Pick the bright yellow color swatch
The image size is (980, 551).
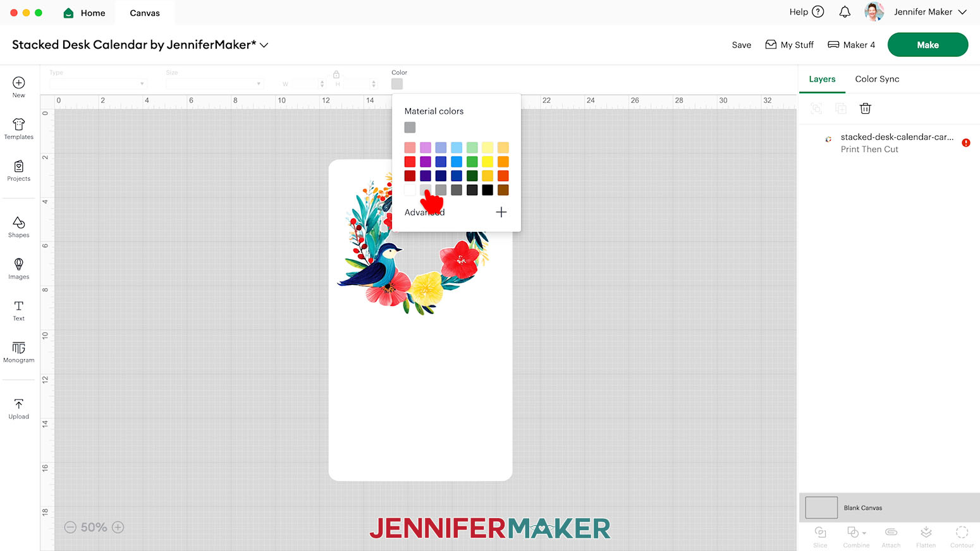pyautogui.click(x=487, y=162)
